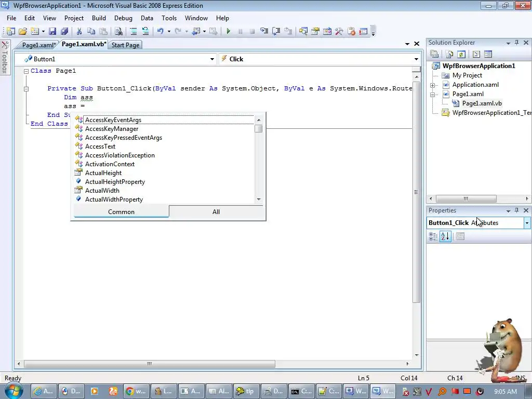
Task: Comment out the selected lines icon
Action: [134, 31]
